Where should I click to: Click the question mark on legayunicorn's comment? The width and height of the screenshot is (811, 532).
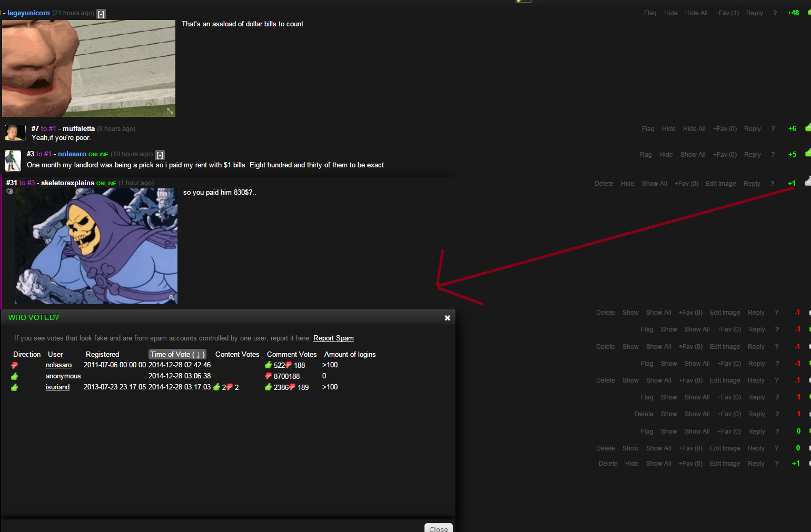click(775, 13)
